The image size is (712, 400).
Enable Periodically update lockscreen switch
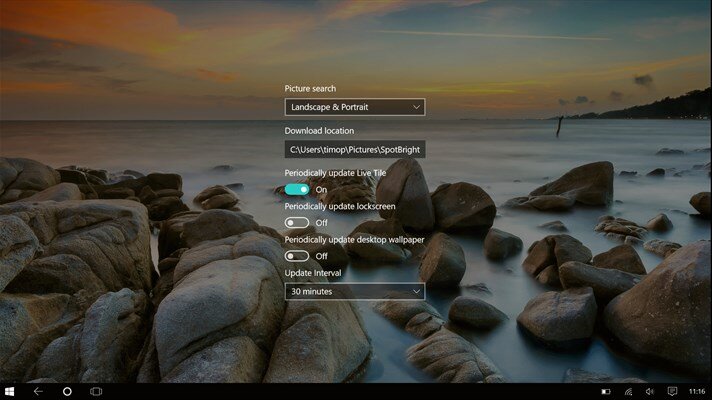click(x=297, y=222)
